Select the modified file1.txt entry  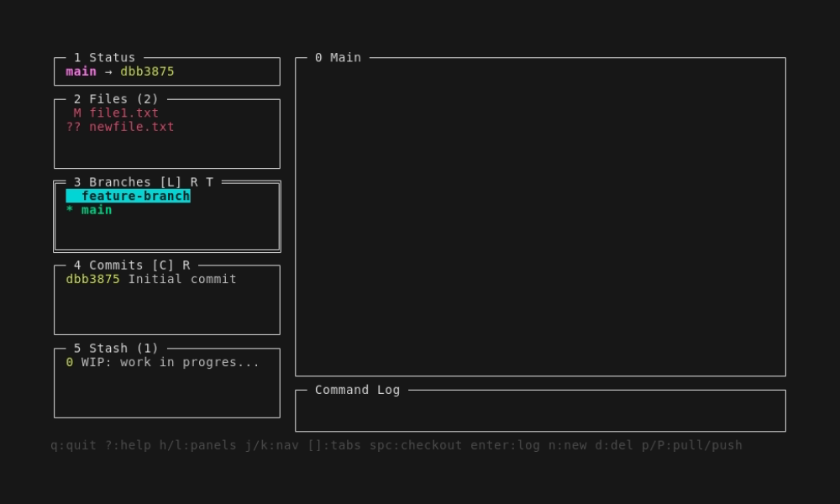click(123, 113)
